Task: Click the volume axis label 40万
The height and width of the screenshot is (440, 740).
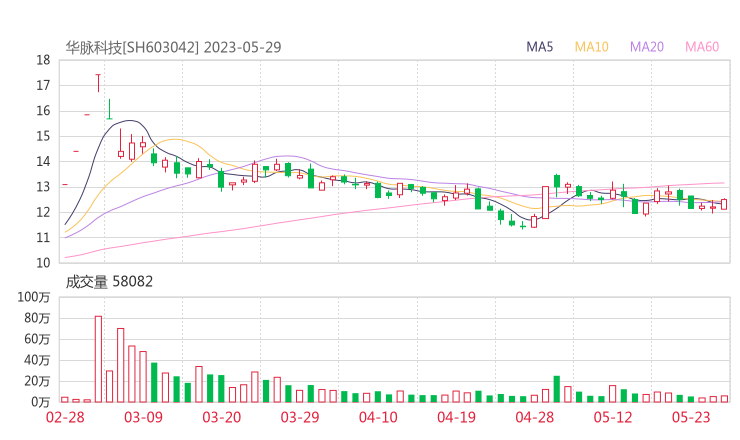Action: tap(37, 360)
